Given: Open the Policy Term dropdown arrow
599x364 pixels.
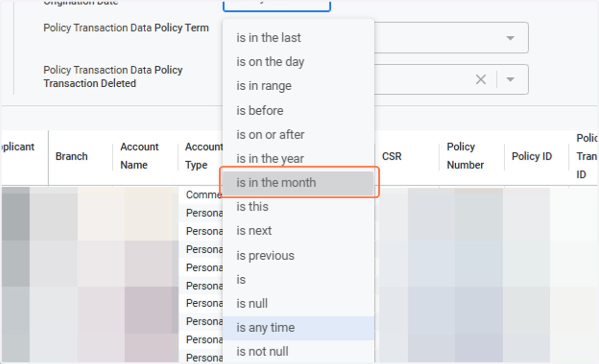Looking at the screenshot, I should pyautogui.click(x=510, y=38).
